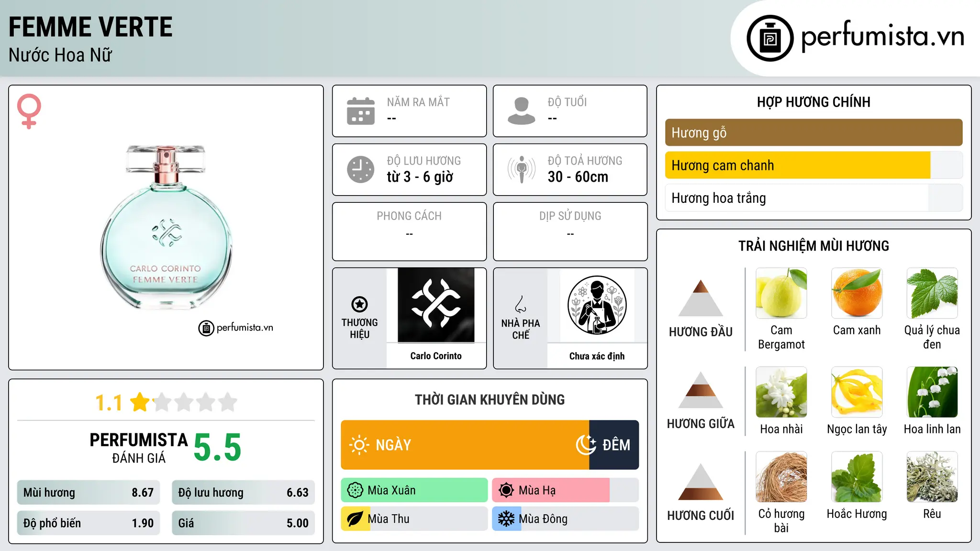This screenshot has width=980, height=551.
Task: Select the blackcurrant leaf note image
Action: pyautogui.click(x=932, y=293)
